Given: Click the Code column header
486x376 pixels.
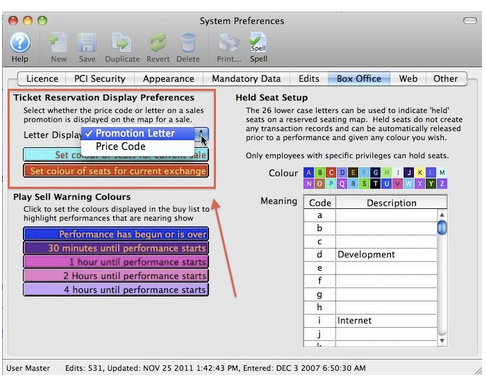Looking at the screenshot, I should pyautogui.click(x=320, y=203).
